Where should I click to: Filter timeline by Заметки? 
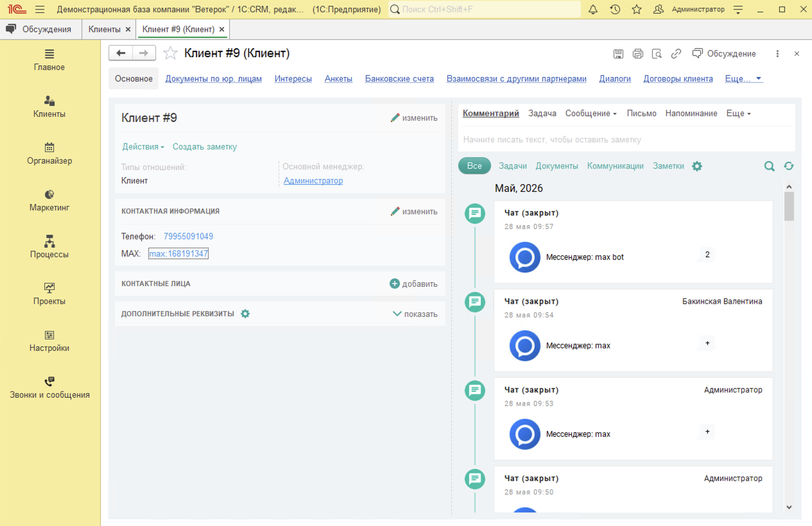click(x=668, y=165)
